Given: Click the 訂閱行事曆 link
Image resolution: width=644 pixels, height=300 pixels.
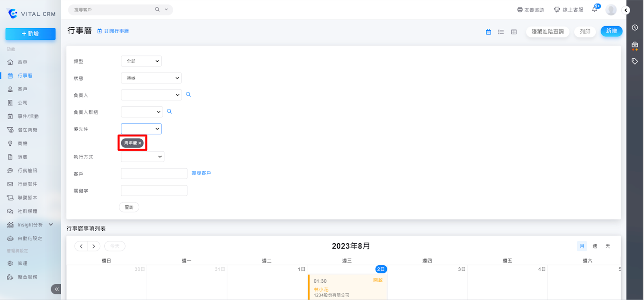Looking at the screenshot, I should point(116,31).
